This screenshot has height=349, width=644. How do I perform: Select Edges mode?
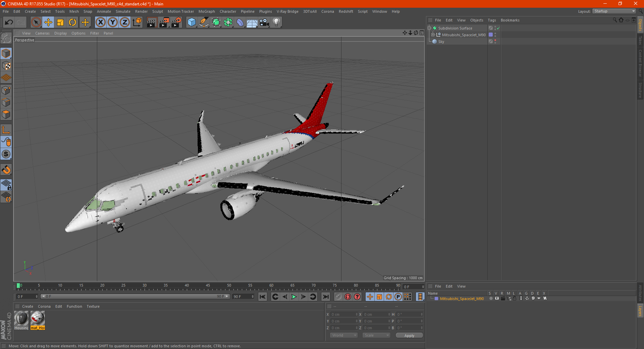click(6, 102)
